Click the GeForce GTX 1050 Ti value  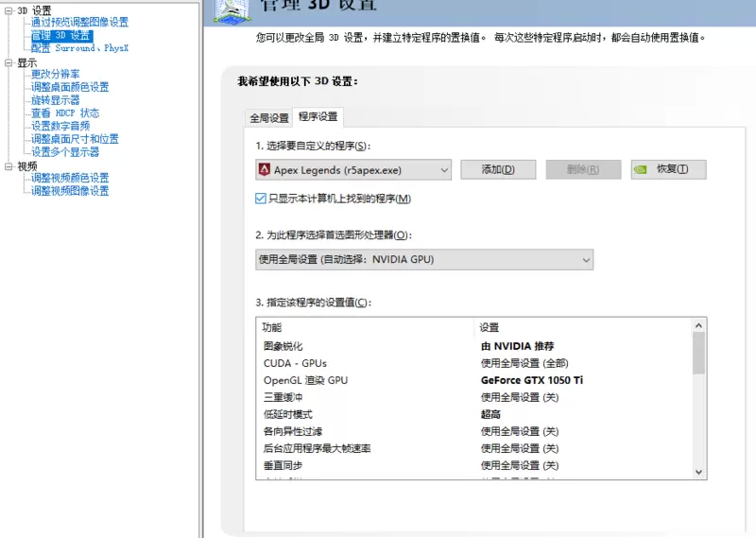(x=532, y=380)
